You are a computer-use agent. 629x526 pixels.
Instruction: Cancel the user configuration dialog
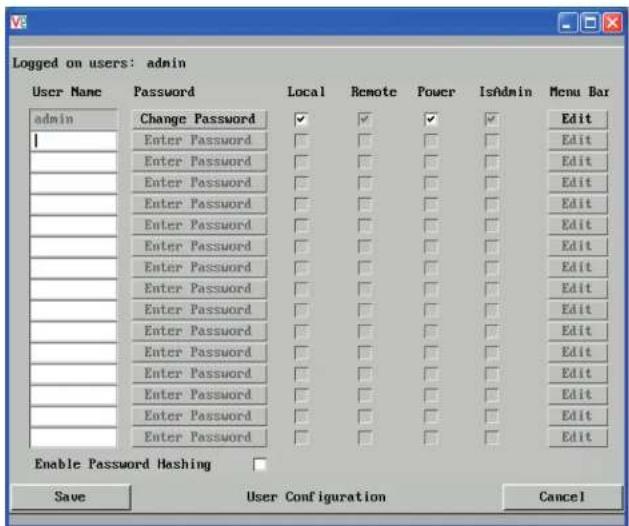562,497
